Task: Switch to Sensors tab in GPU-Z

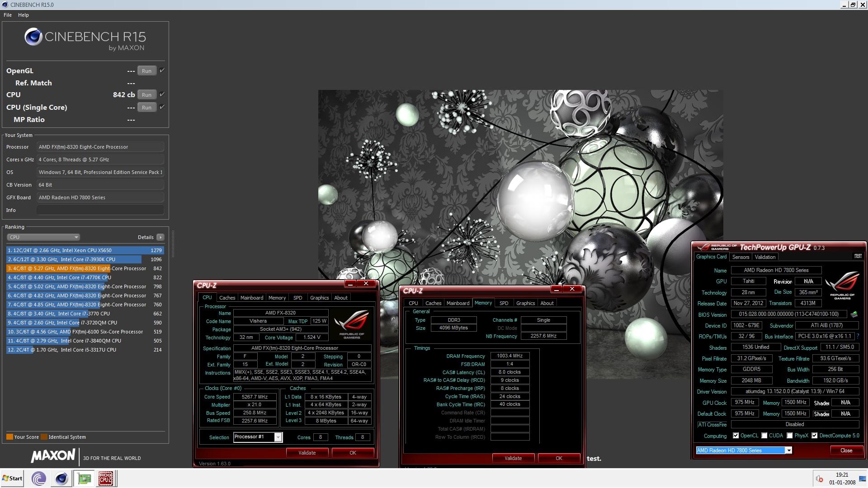Action: click(x=741, y=257)
